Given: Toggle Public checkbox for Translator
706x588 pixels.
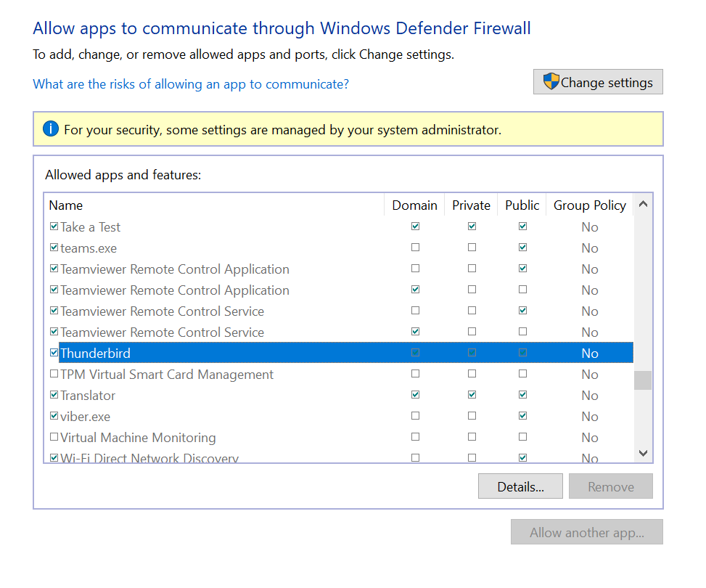Looking at the screenshot, I should (x=522, y=395).
